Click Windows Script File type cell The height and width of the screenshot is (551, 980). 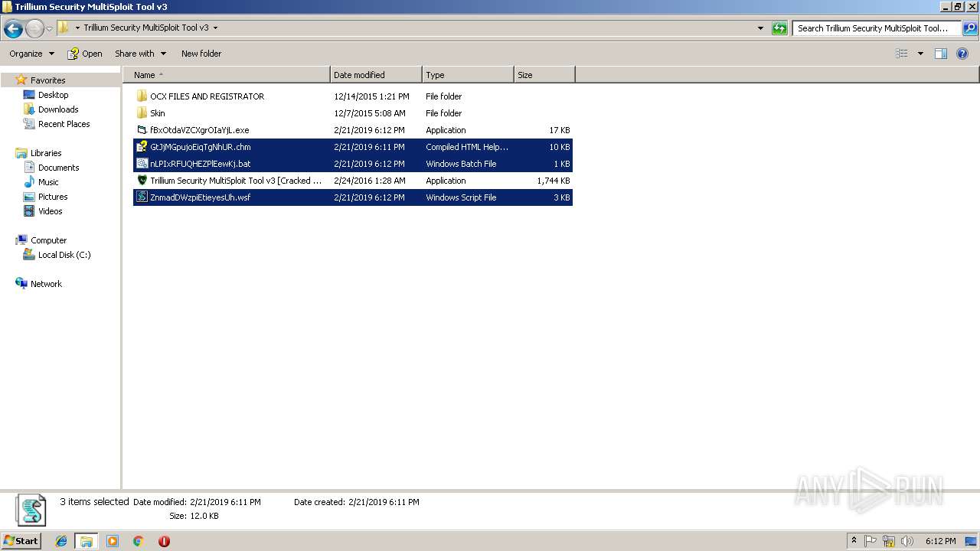point(461,197)
